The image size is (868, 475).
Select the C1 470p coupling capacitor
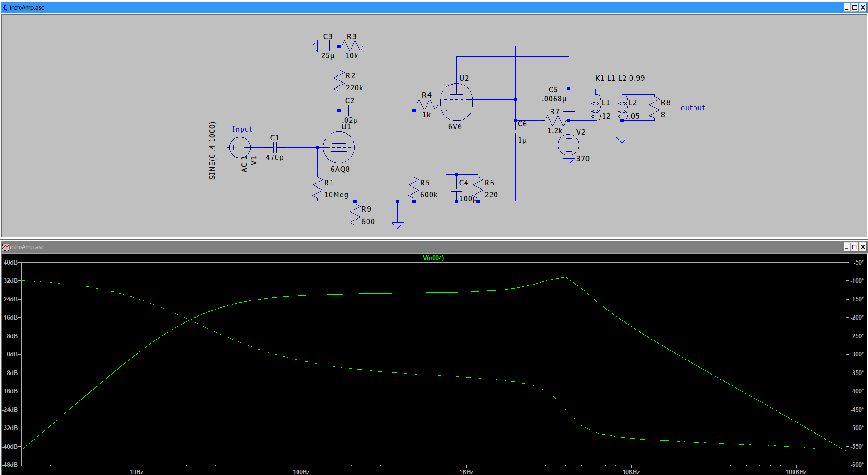pyautogui.click(x=274, y=147)
